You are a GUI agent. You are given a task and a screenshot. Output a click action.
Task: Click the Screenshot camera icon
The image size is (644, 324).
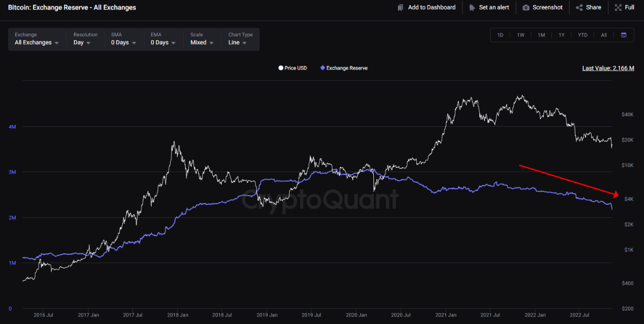coord(526,8)
